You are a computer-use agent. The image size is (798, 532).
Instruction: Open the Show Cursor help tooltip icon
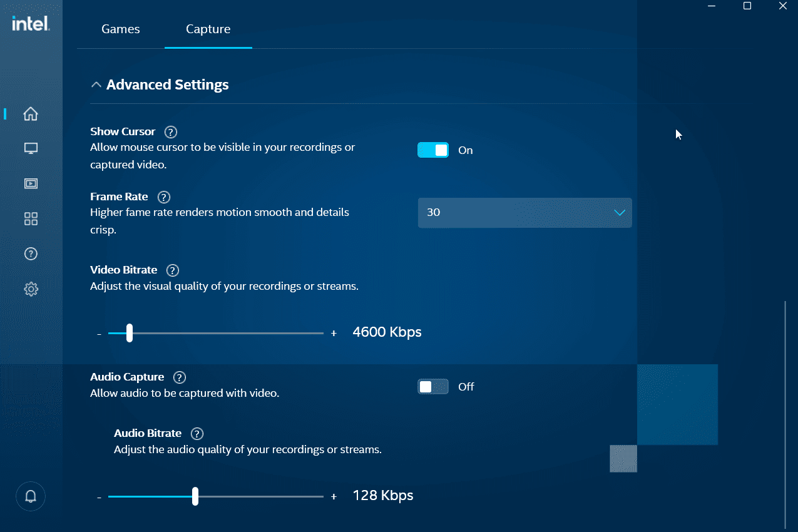[x=170, y=131]
